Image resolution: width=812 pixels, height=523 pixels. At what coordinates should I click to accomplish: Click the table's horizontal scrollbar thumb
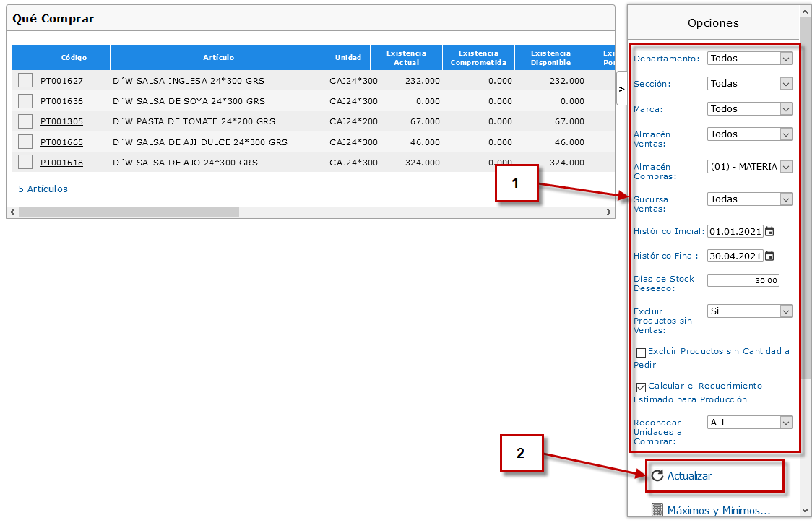tap(129, 212)
